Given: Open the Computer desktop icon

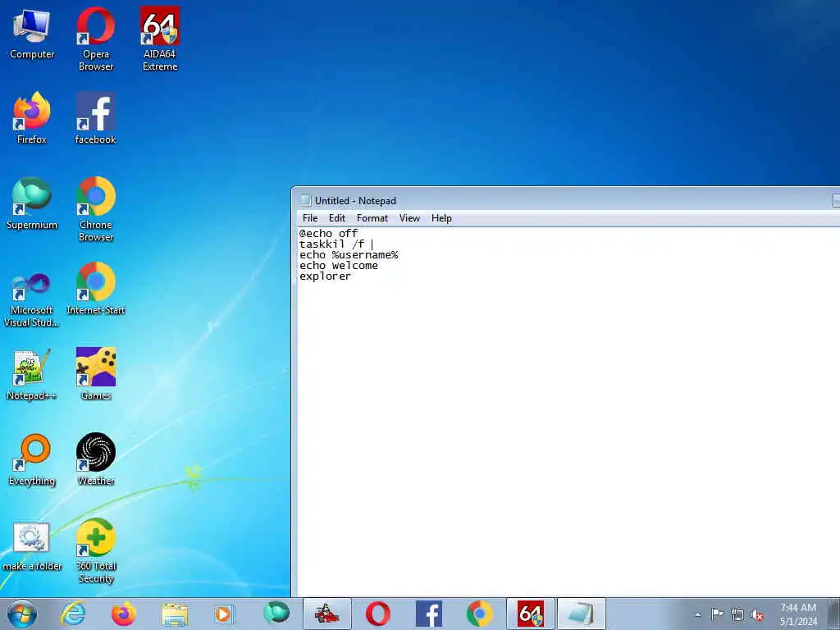Looking at the screenshot, I should pos(32,34).
